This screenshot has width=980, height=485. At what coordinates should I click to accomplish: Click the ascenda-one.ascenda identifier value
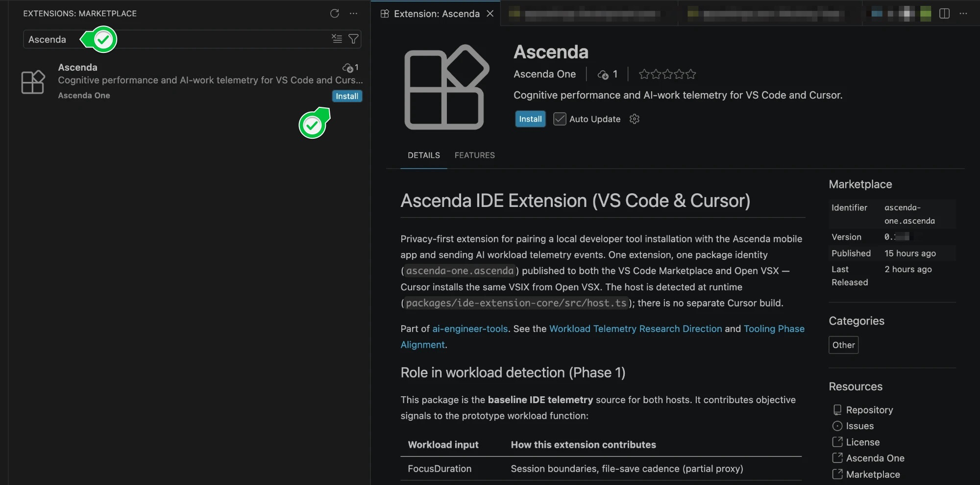click(909, 214)
